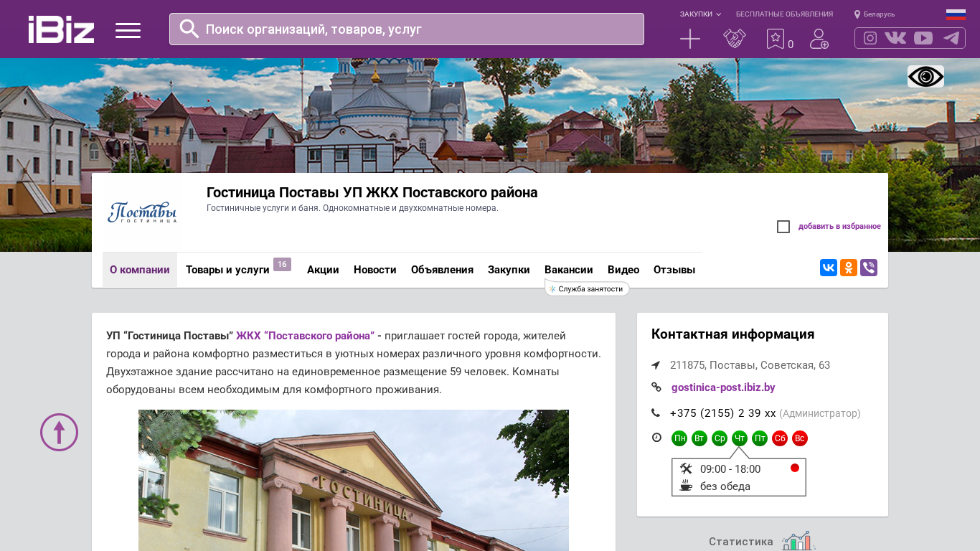Select Monday (Пн) schedule day
This screenshot has height=551, width=980.
click(x=679, y=438)
